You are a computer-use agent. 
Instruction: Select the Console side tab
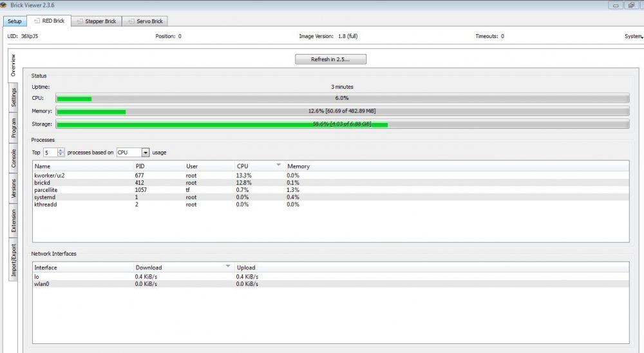coord(14,158)
